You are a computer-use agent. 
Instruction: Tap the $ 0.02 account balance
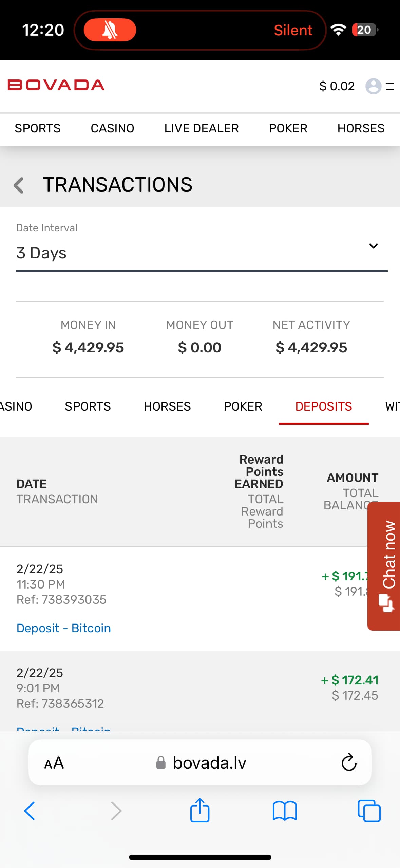point(337,86)
